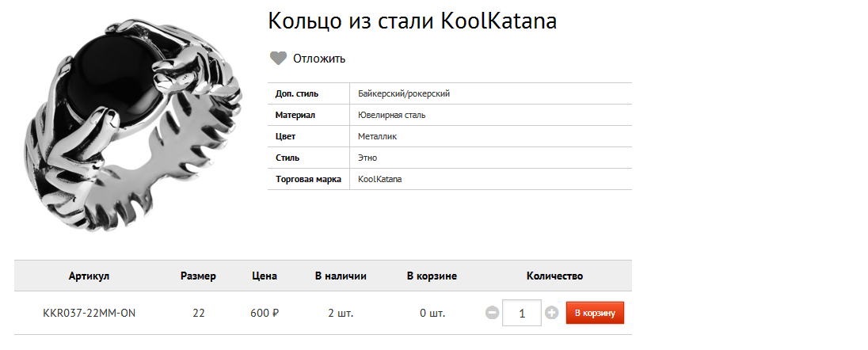
Task: Click the 'Отложить' link text
Action: pyautogui.click(x=319, y=59)
